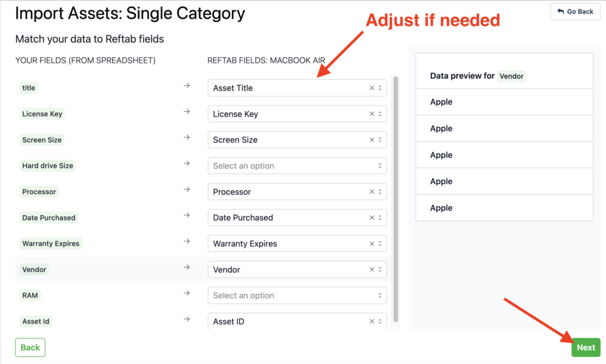
Task: Click the field list vertical scrollbar
Action: pos(395,199)
